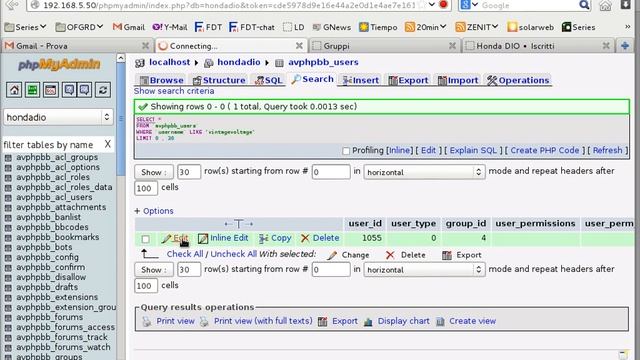
Task: Open the Operations tab
Action: (x=518, y=80)
